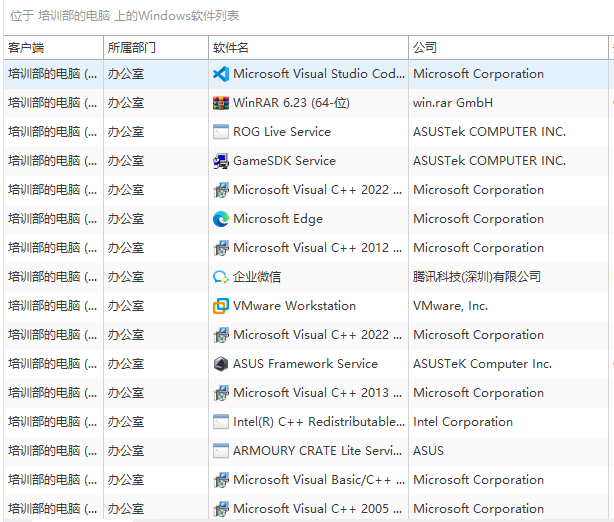The width and height of the screenshot is (614, 522).
Task: Select the "VMware Workstation" entry
Action: (294, 305)
